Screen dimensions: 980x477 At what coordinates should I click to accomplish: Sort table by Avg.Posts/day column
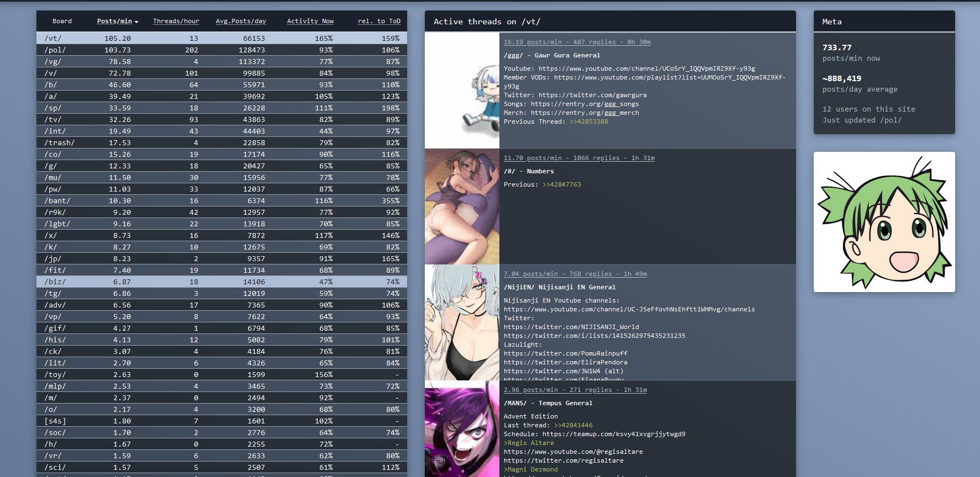240,21
